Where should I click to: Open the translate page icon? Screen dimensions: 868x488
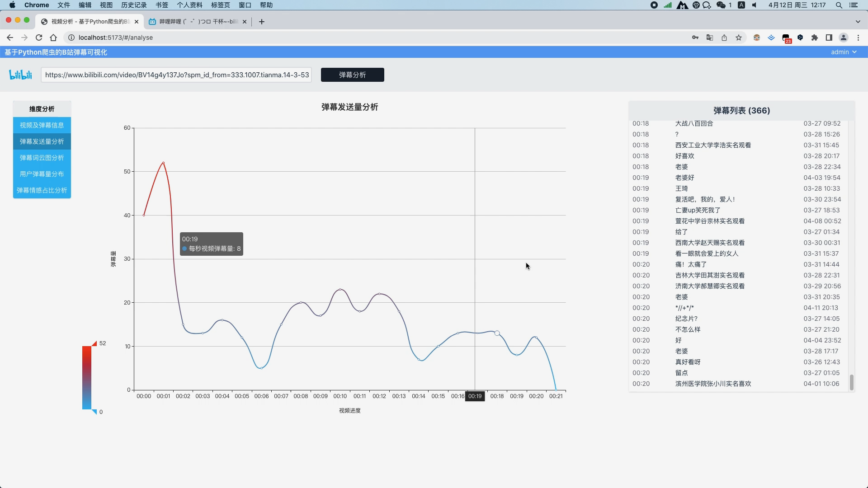tap(710, 38)
